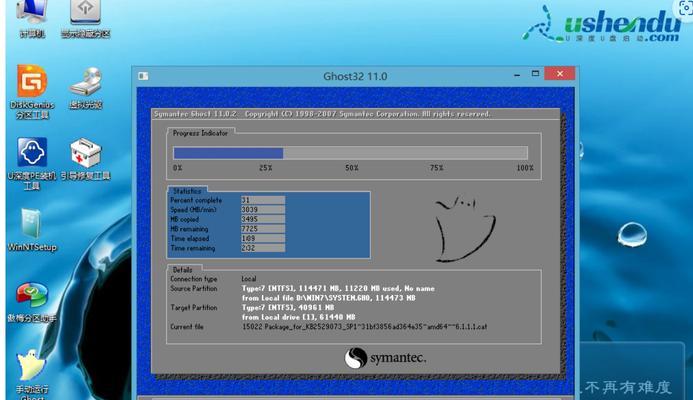693x400 pixels.
Task: Click the Time remaining value field
Action: click(x=263, y=248)
